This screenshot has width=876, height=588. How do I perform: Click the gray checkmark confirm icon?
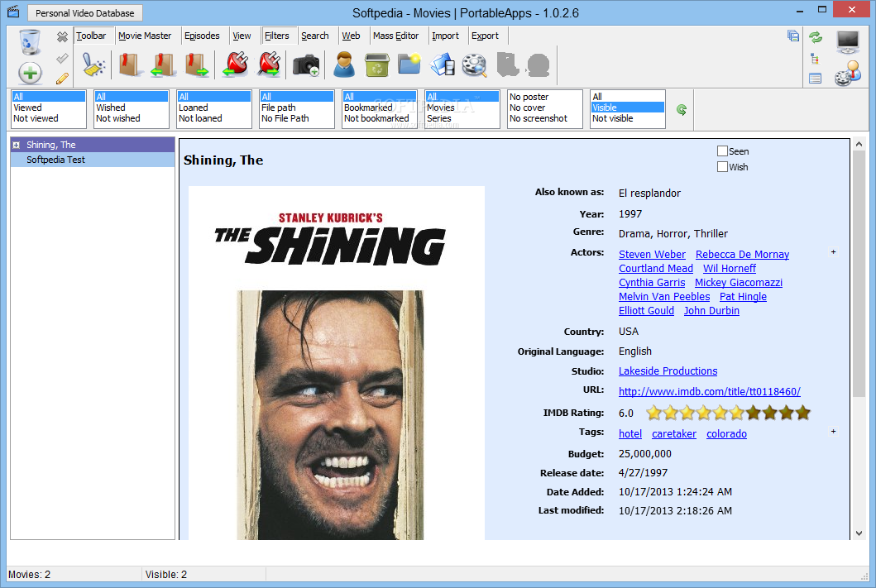[62, 58]
